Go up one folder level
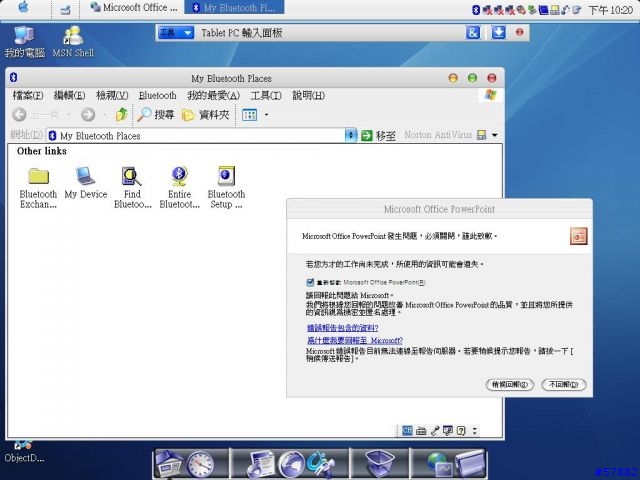Screen dimensions: 640x480 pos(121,115)
